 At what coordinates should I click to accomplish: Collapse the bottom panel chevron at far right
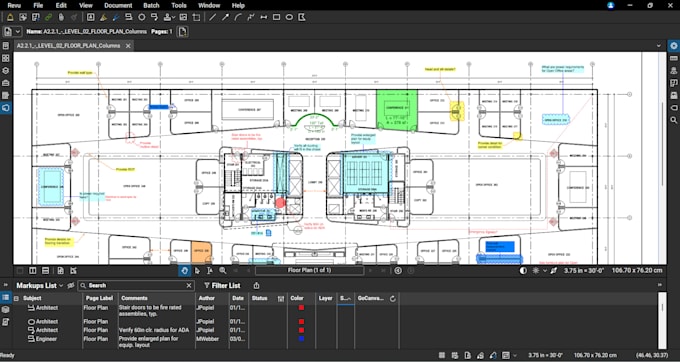point(660,285)
